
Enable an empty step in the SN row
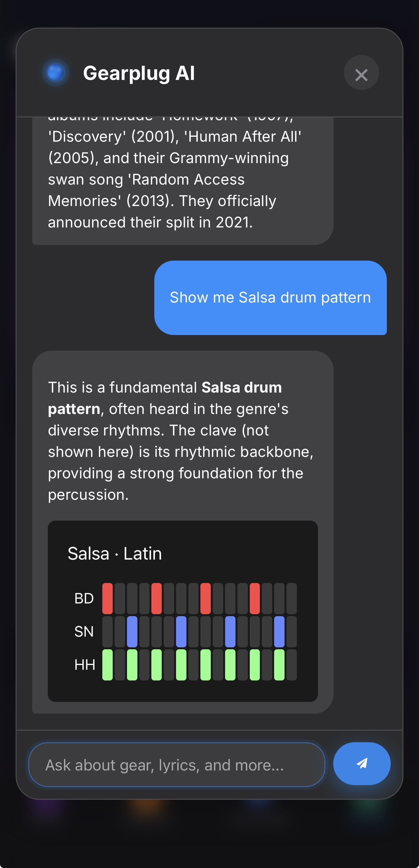point(107,631)
